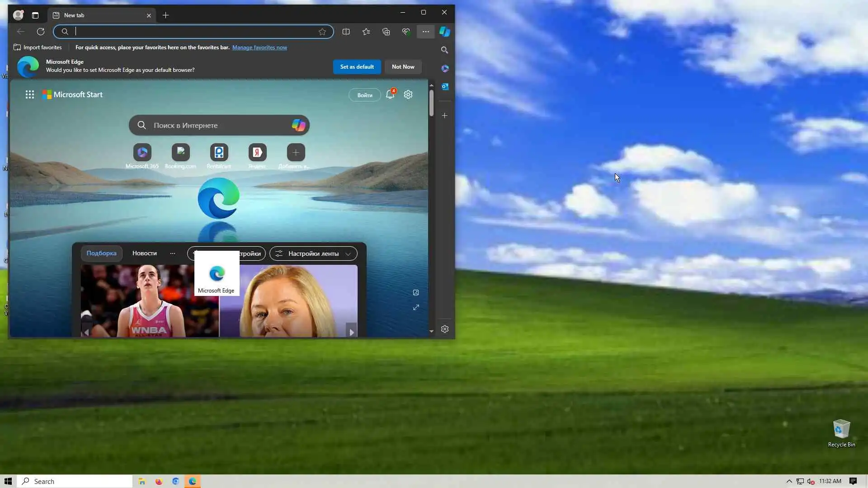Expand the feed tabs ellipsis menu
This screenshot has width=868, height=488.
172,253
